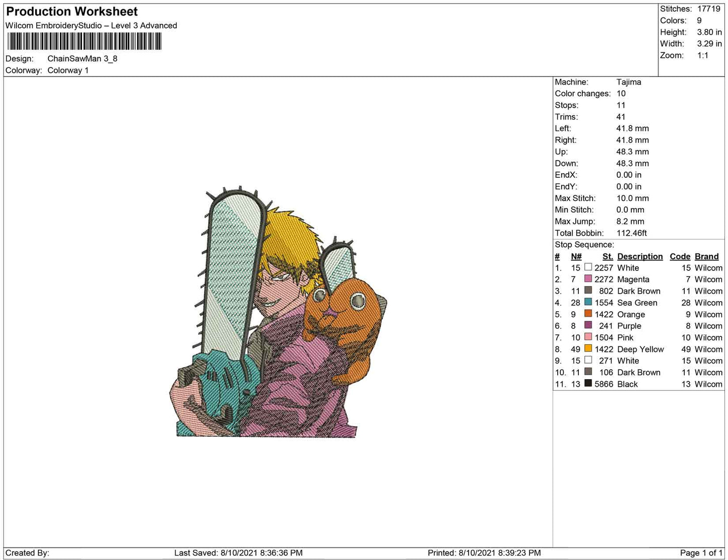The width and height of the screenshot is (728, 560).
Task: Click the White color swatch for stop 9
Action: click(x=588, y=360)
